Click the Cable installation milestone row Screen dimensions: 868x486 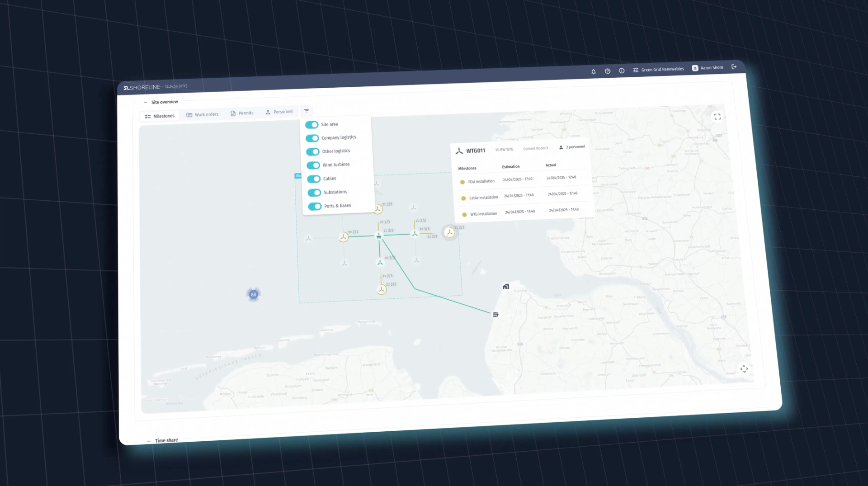click(522, 196)
